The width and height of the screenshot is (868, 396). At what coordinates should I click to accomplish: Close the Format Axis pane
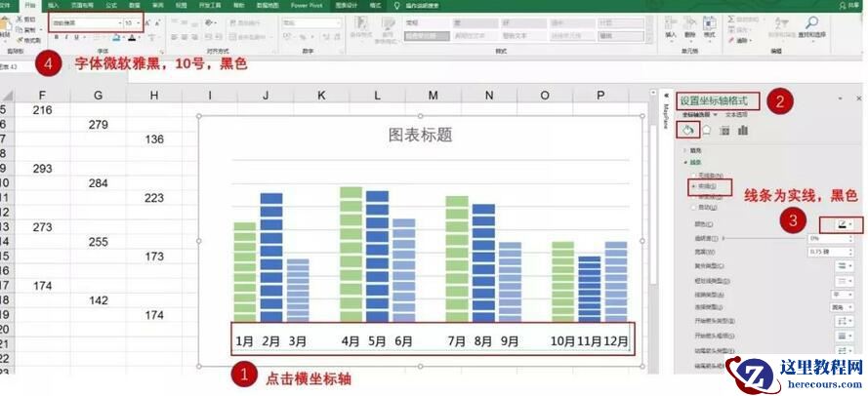click(x=858, y=98)
